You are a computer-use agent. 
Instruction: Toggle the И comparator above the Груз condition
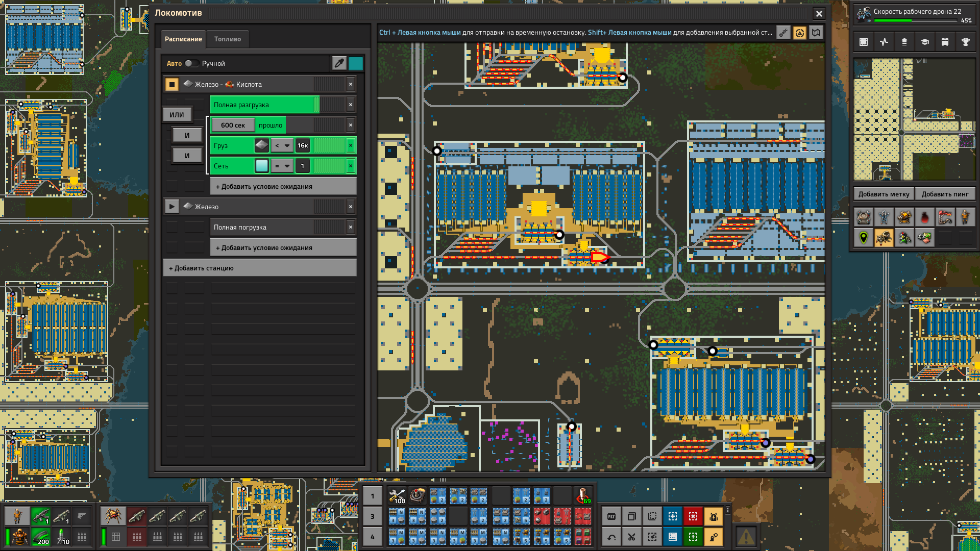(x=187, y=135)
